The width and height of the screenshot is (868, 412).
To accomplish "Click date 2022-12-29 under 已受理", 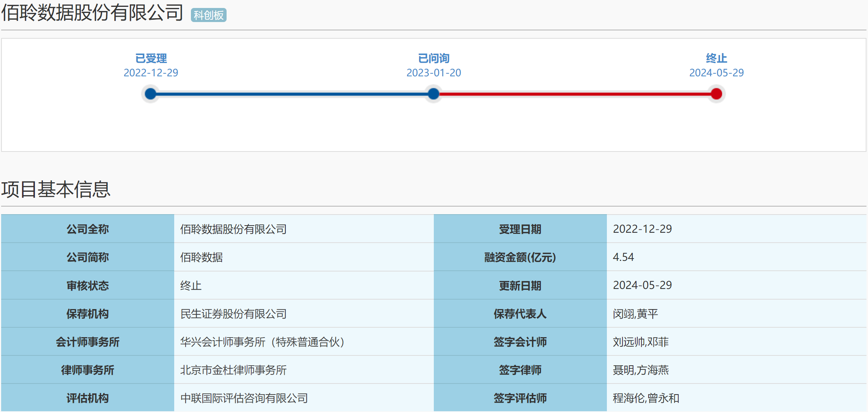I will tap(151, 73).
